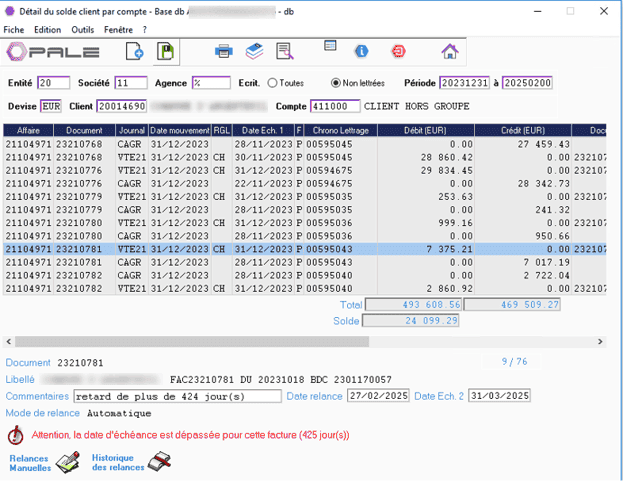Click the Libellé label link
The width and height of the screenshot is (623, 490).
click(x=20, y=380)
